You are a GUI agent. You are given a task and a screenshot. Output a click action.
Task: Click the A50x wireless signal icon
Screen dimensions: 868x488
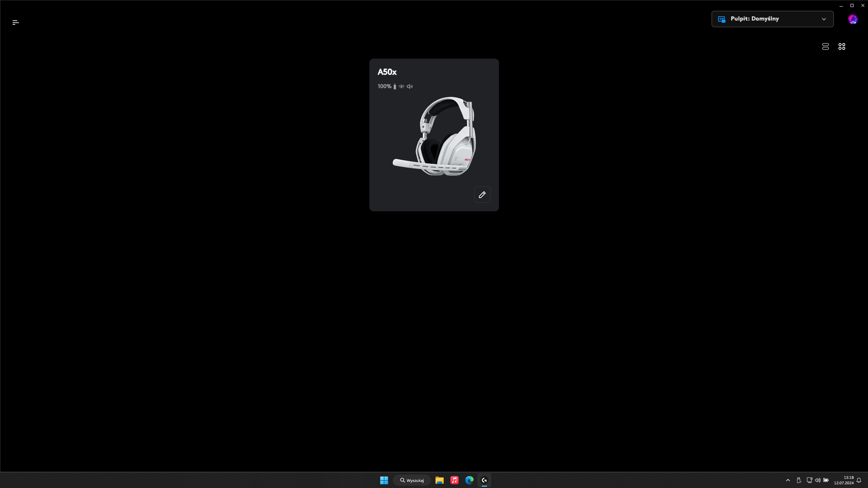402,86
